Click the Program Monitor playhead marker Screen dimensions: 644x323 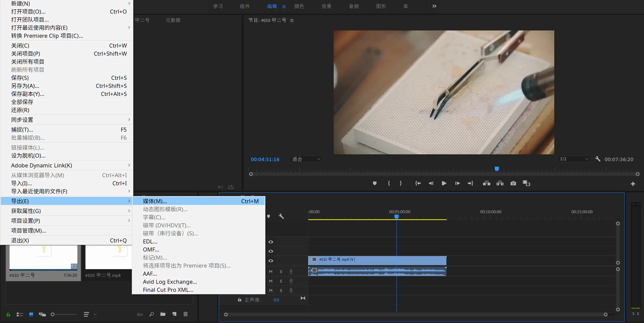point(497,169)
